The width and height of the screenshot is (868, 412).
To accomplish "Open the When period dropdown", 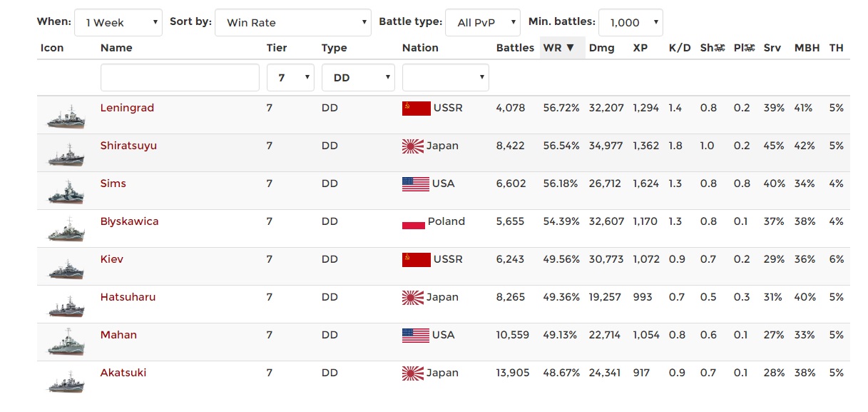I will (118, 23).
